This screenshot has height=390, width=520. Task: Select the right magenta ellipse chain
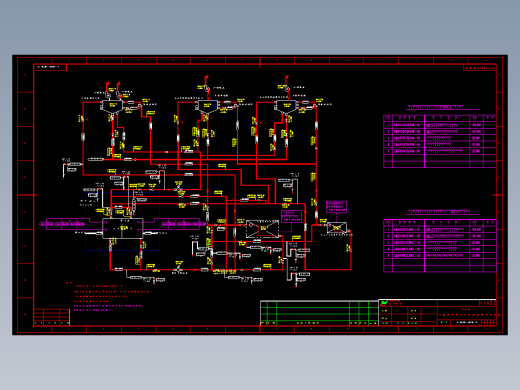click(184, 224)
